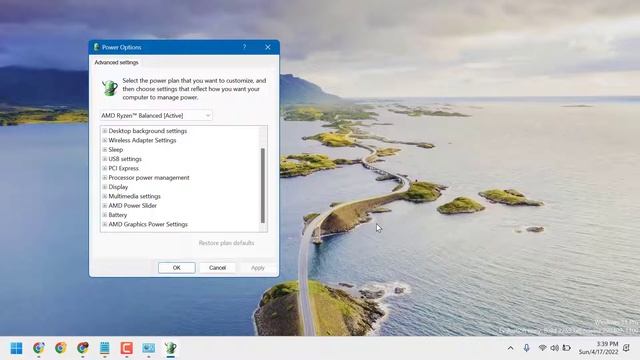This screenshot has width=640, height=360.
Task: Select the Desktop background settings row text
Action: (x=148, y=131)
